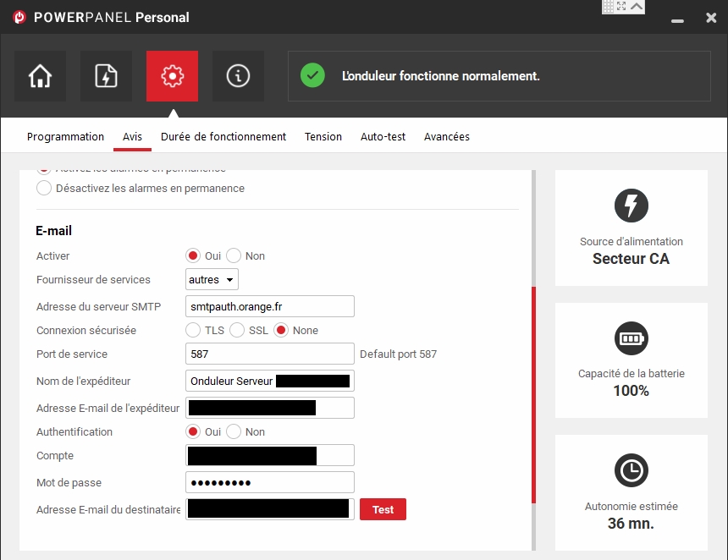
Task: Click the L'onduleur fonctionne normalement message
Action: point(440,76)
